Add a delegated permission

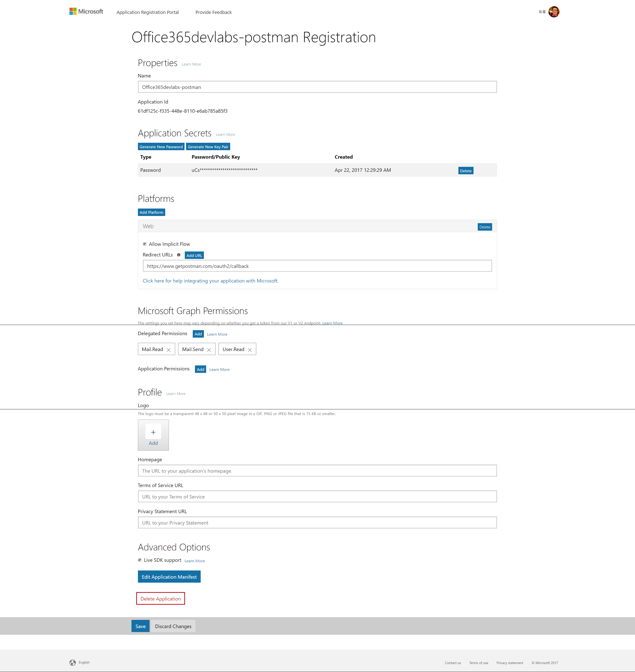[198, 334]
